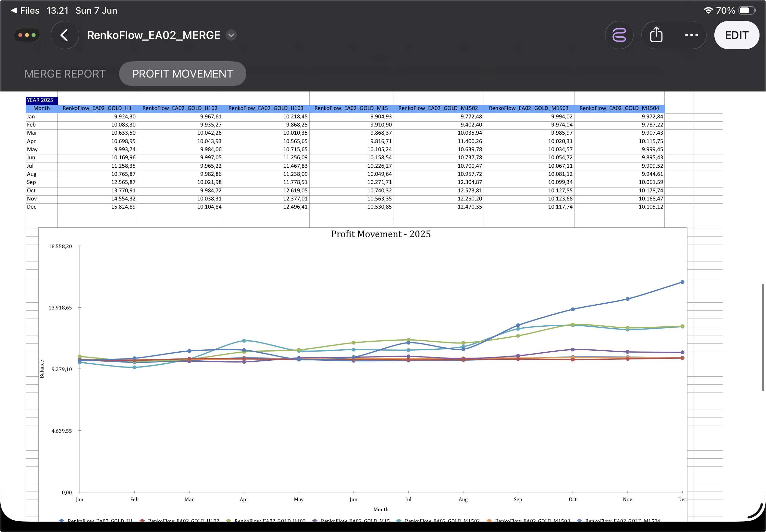Select the YEAR 2025 cell
766x532 pixels.
[x=42, y=100]
